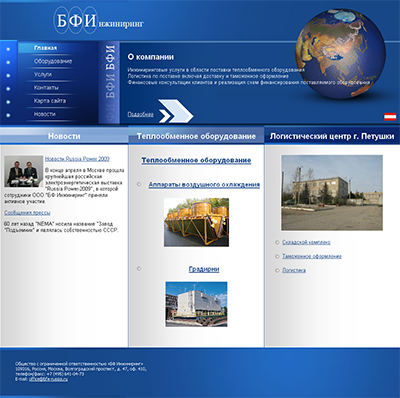Click the БФИ Инжиниринг logo
Screen dimensions: 400x398
click(99, 21)
